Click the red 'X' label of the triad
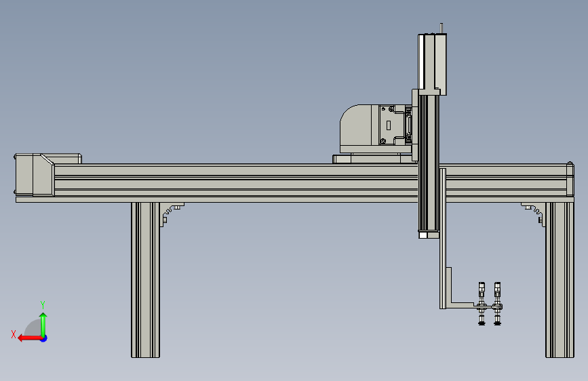The width and height of the screenshot is (588, 381). click(14, 334)
